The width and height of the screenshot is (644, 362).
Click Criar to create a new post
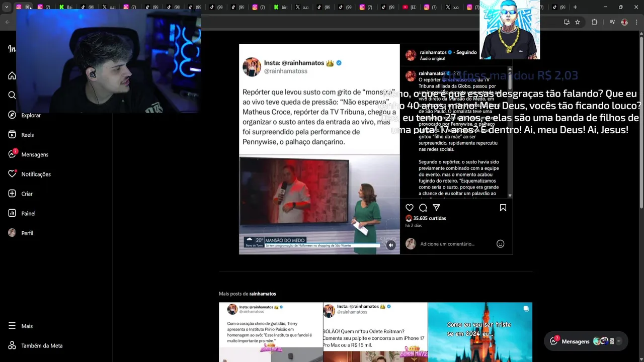pyautogui.click(x=20, y=194)
